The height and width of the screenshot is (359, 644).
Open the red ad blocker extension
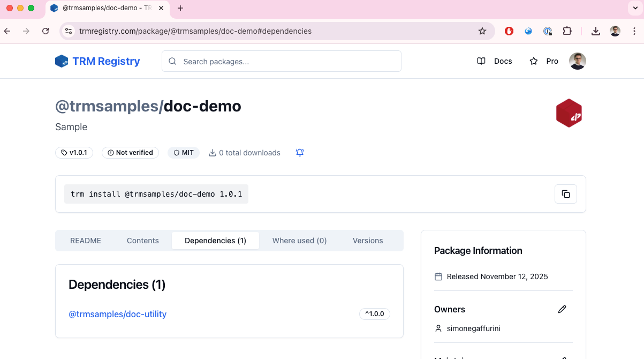(x=509, y=31)
